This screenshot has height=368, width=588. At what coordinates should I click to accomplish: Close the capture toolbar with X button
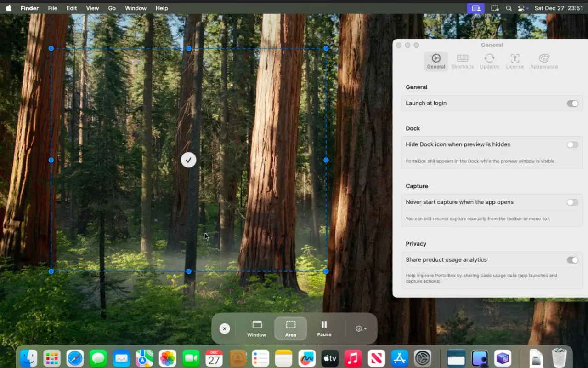(x=224, y=328)
